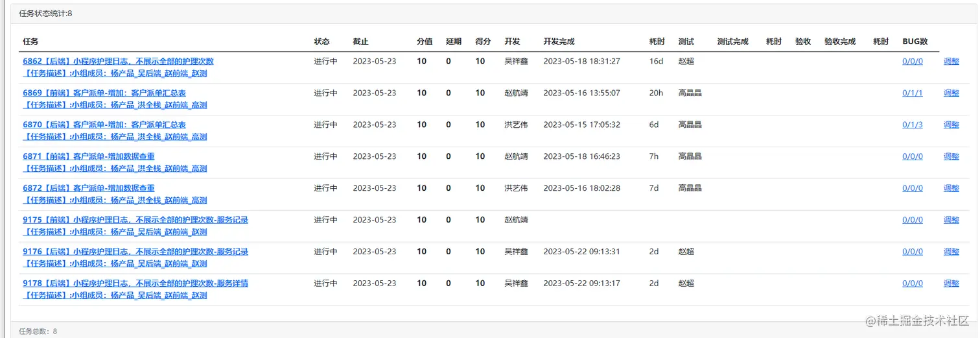Open task 6871 前端 增加数据查重 link

coord(89,156)
